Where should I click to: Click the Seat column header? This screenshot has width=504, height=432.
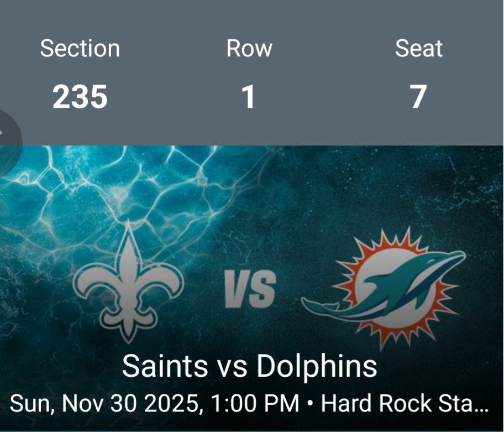(418, 48)
